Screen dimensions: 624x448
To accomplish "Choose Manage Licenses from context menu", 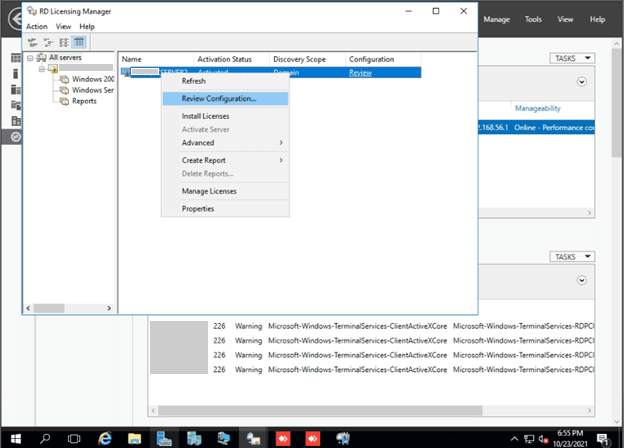I will click(x=225, y=191).
